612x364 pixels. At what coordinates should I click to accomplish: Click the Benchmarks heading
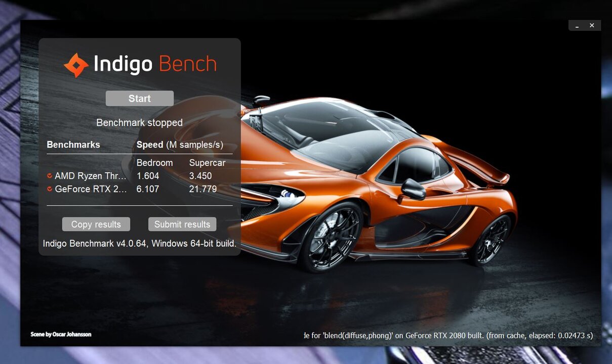pyautogui.click(x=73, y=145)
